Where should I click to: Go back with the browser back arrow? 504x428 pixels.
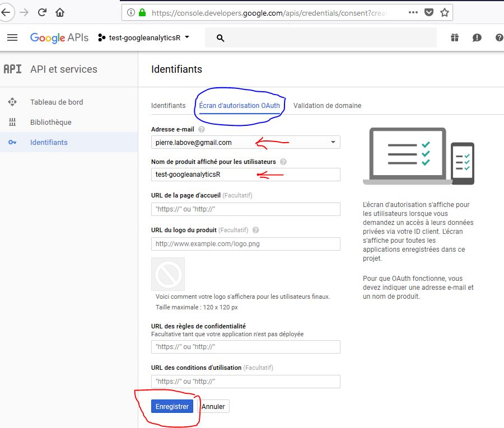point(6,13)
